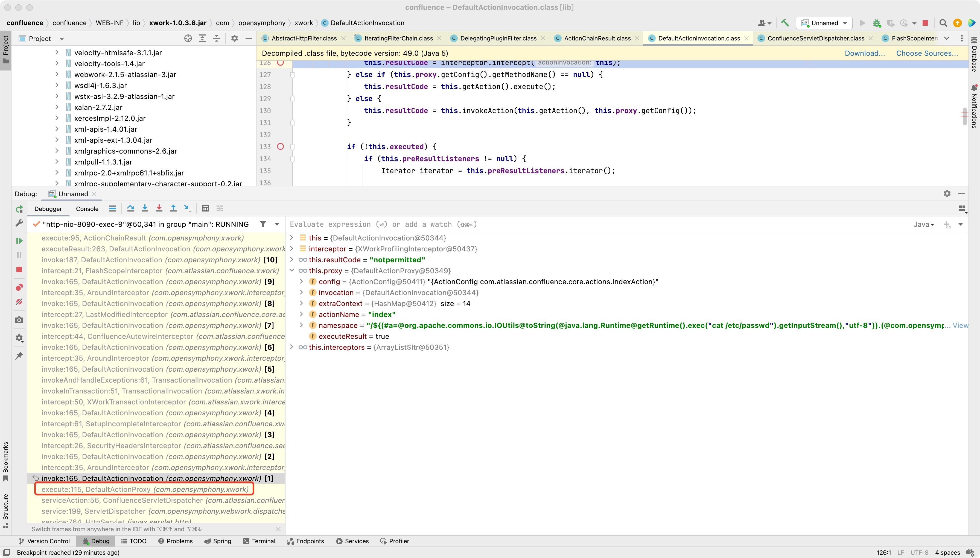Stop debug session red square in sidebar

(x=19, y=269)
